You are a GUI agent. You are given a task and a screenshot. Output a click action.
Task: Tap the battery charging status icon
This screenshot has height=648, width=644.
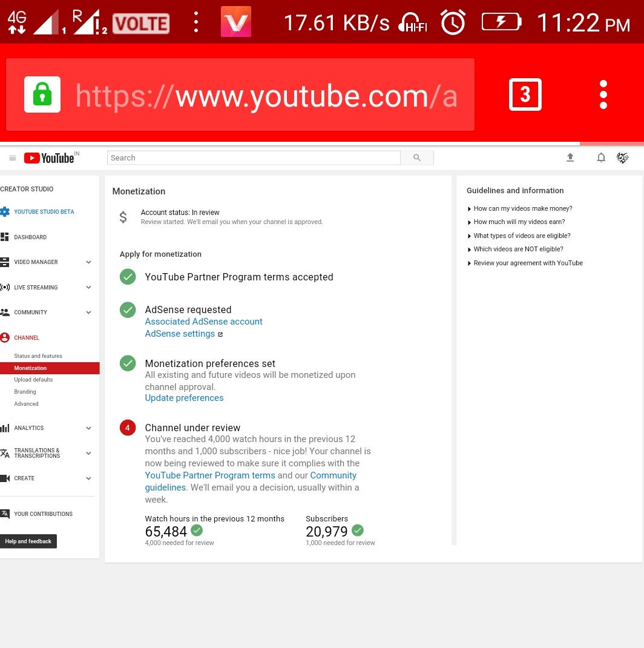pos(502,21)
